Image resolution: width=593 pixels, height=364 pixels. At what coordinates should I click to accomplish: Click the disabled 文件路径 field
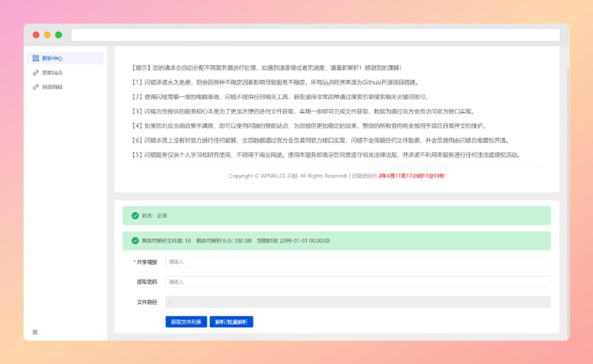tap(357, 302)
